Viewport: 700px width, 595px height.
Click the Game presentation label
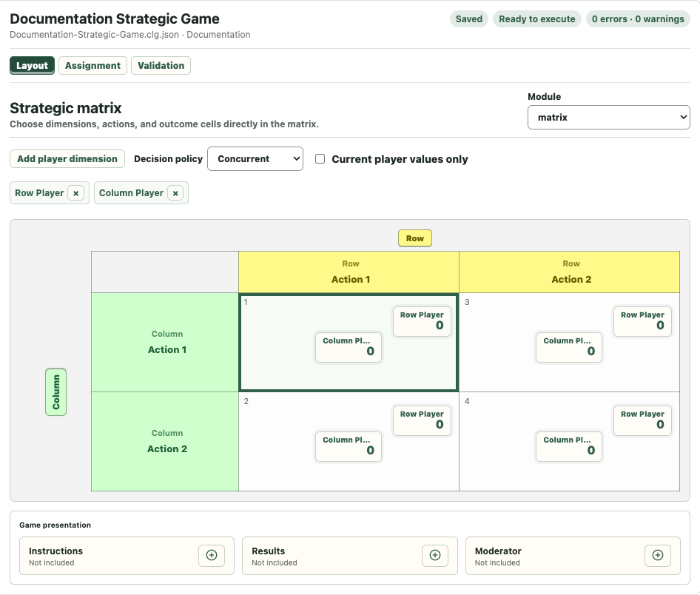click(x=55, y=525)
